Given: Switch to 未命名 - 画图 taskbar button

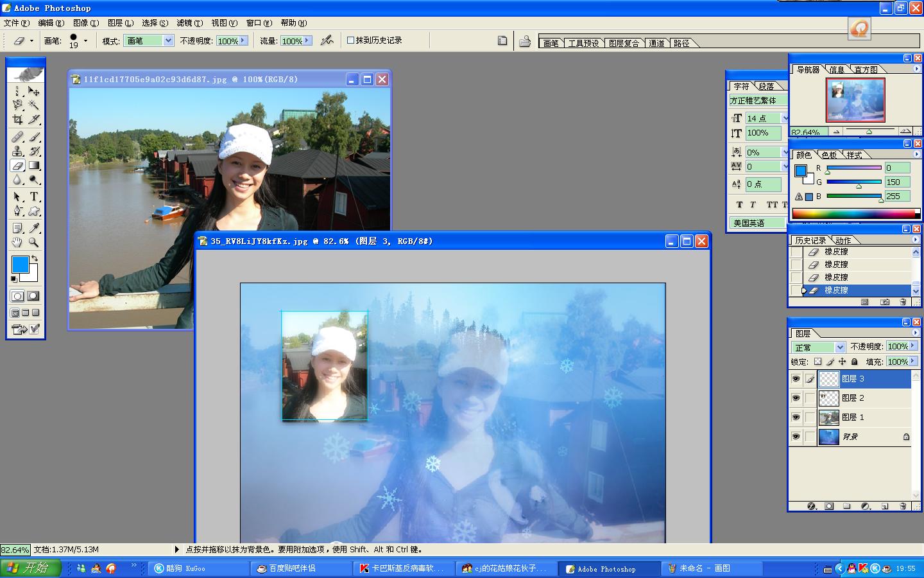Looking at the screenshot, I should coord(712,568).
